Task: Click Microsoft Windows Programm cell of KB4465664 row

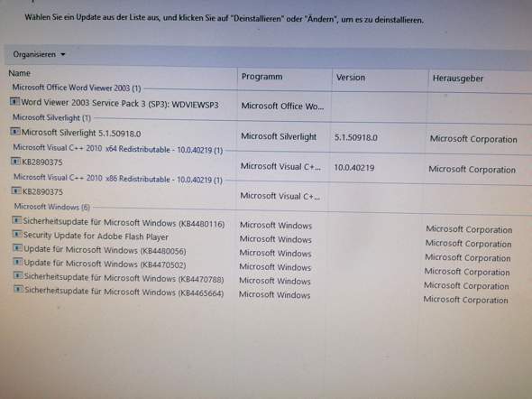Action: [x=274, y=295]
